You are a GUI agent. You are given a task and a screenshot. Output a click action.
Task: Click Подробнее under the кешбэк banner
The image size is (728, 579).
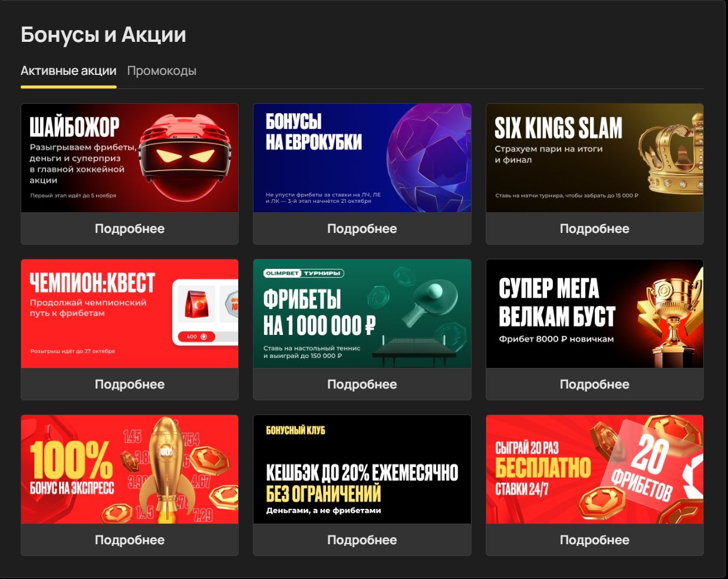click(x=362, y=540)
